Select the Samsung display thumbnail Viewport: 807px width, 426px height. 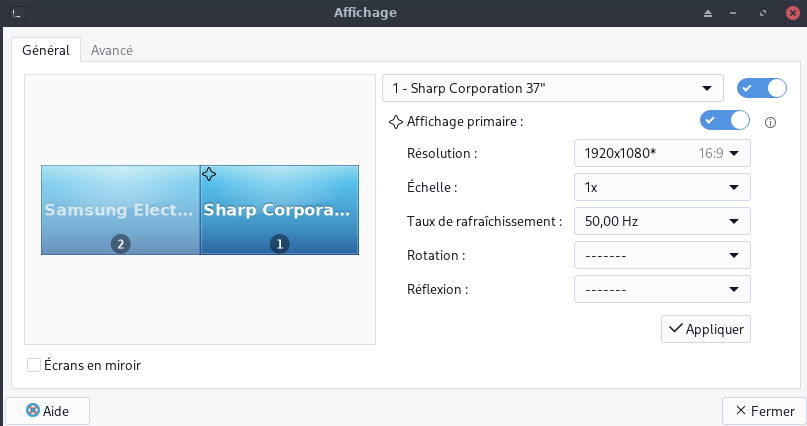coord(120,209)
